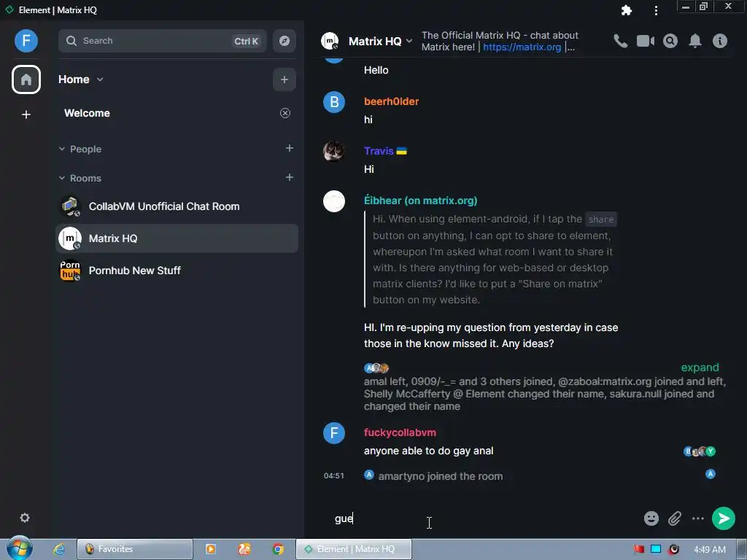747x560 pixels.
Task: Click the Matrix HQ room avatar in header
Action: click(330, 41)
